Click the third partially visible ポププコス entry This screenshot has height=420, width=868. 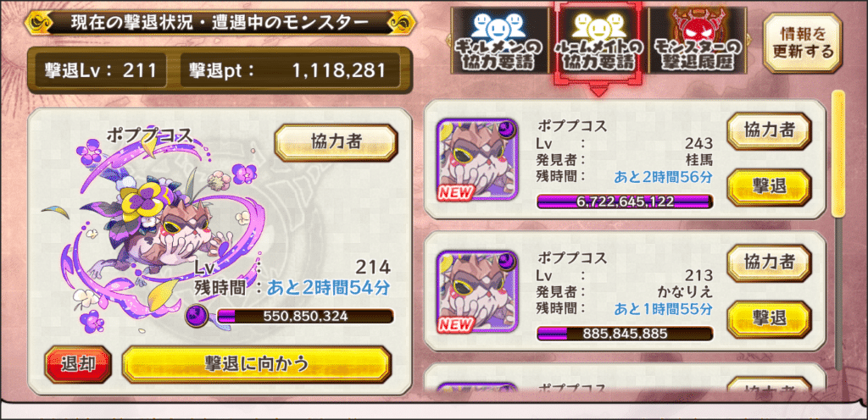[x=625, y=379]
